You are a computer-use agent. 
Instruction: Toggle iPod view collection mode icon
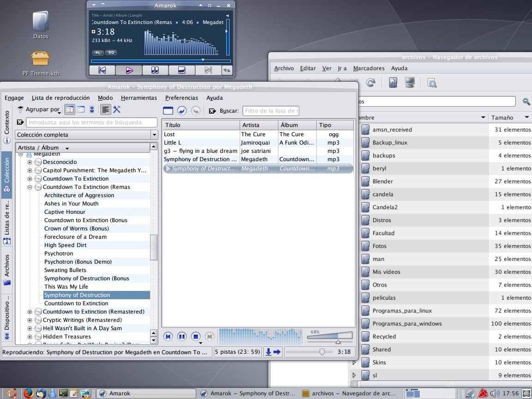[x=91, y=109]
